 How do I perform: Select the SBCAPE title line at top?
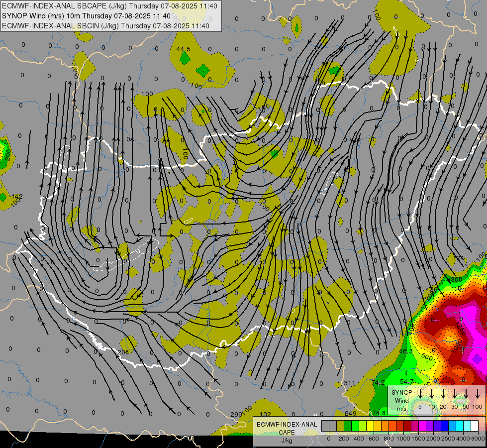point(109,6)
